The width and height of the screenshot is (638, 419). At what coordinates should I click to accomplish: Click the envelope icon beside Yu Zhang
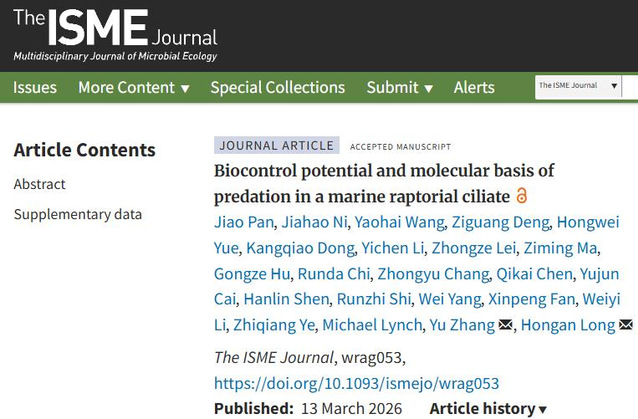click(505, 324)
